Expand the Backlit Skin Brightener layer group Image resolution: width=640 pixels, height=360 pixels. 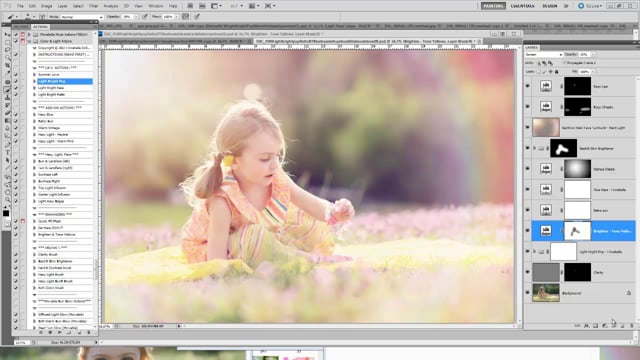click(x=534, y=148)
